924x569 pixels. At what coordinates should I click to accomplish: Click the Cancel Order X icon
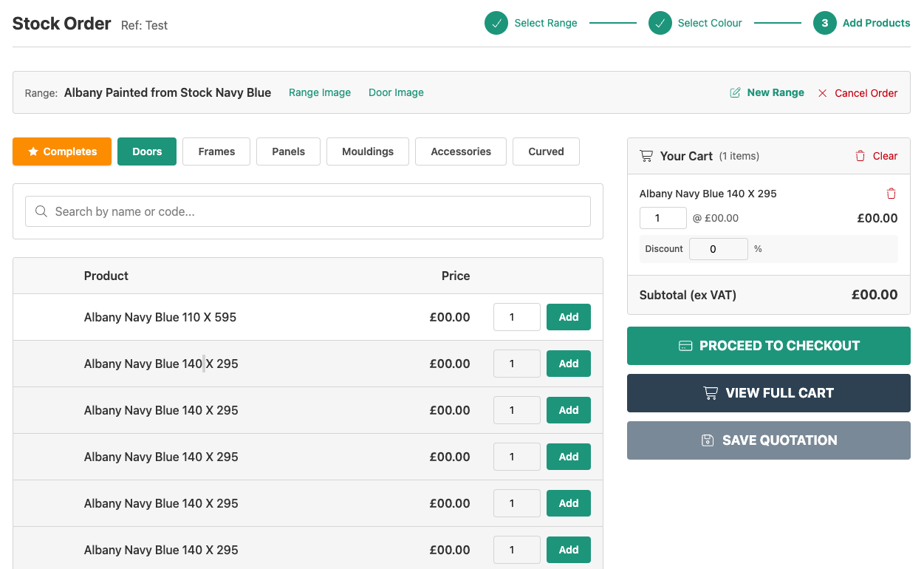(823, 93)
